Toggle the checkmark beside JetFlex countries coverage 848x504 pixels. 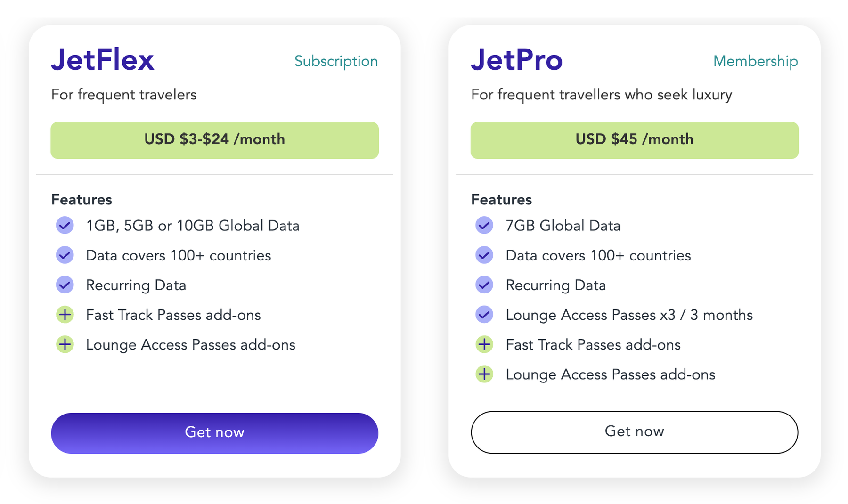(x=65, y=255)
